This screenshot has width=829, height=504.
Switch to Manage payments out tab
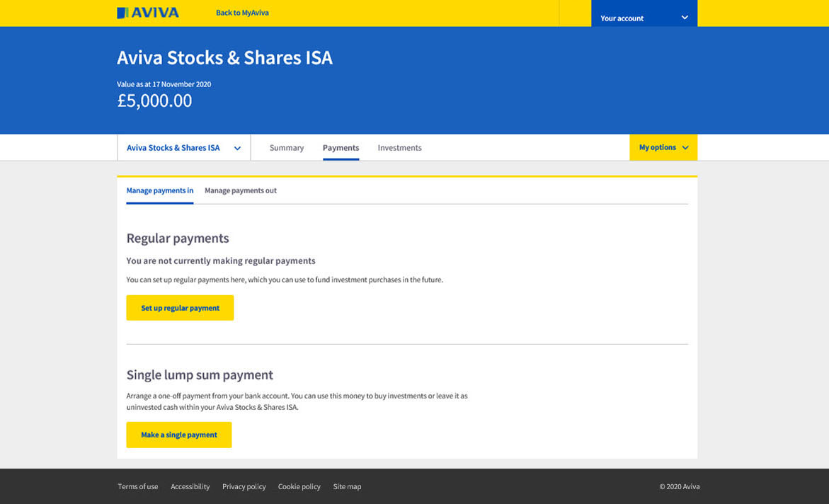tap(241, 190)
